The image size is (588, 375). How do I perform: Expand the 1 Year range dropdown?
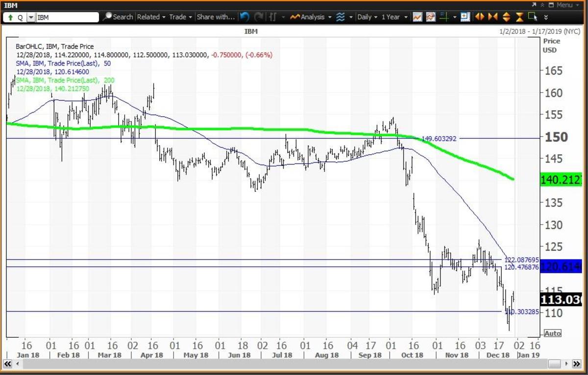[393, 17]
